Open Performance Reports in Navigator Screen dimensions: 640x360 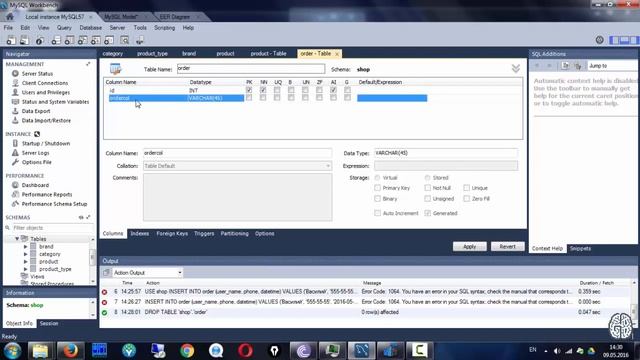[x=47, y=194]
